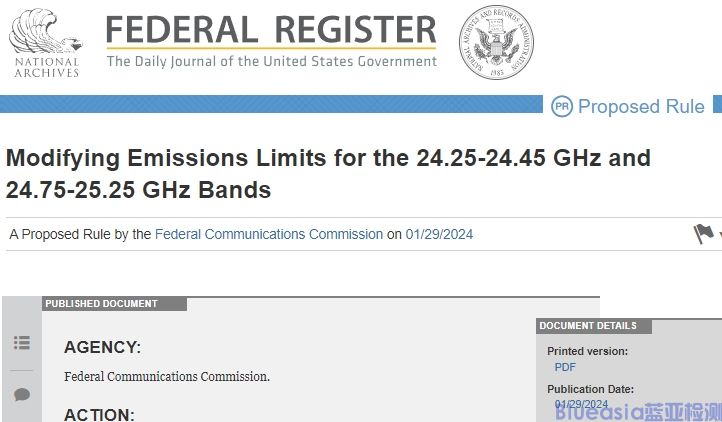The width and height of the screenshot is (722, 422).
Task: Open the PDF printed version link
Action: pos(565,367)
